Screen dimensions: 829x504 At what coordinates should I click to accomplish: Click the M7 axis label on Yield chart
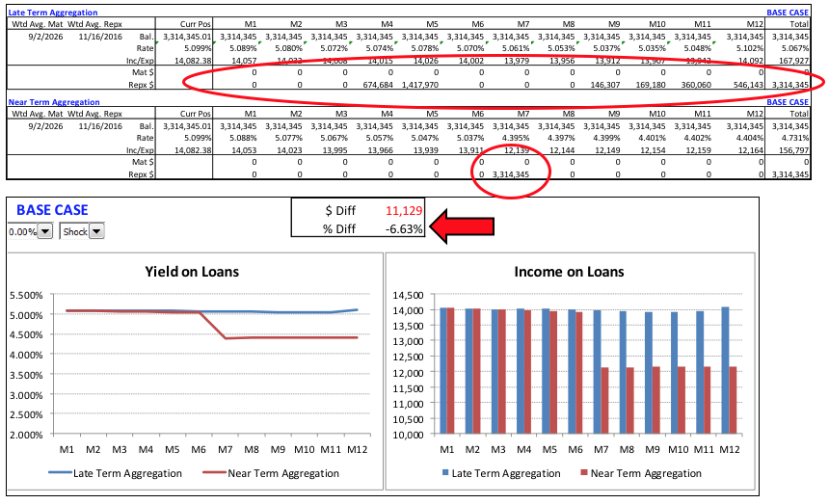pos(226,450)
